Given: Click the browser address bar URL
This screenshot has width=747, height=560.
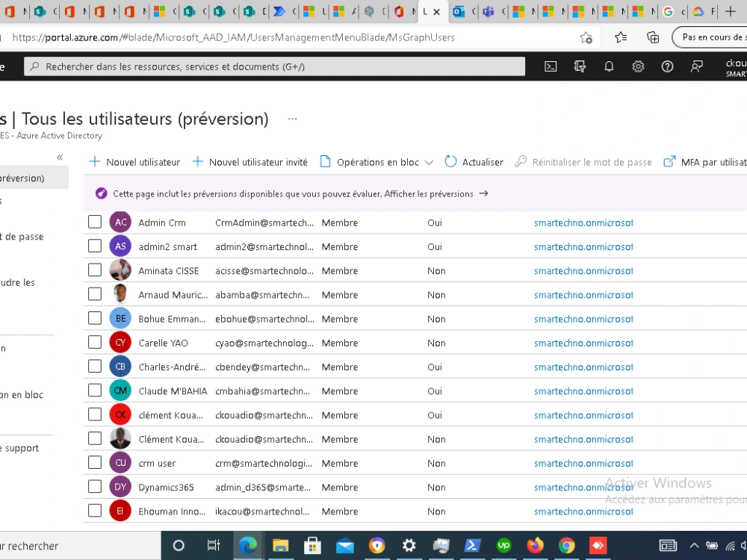Looking at the screenshot, I should tap(233, 37).
